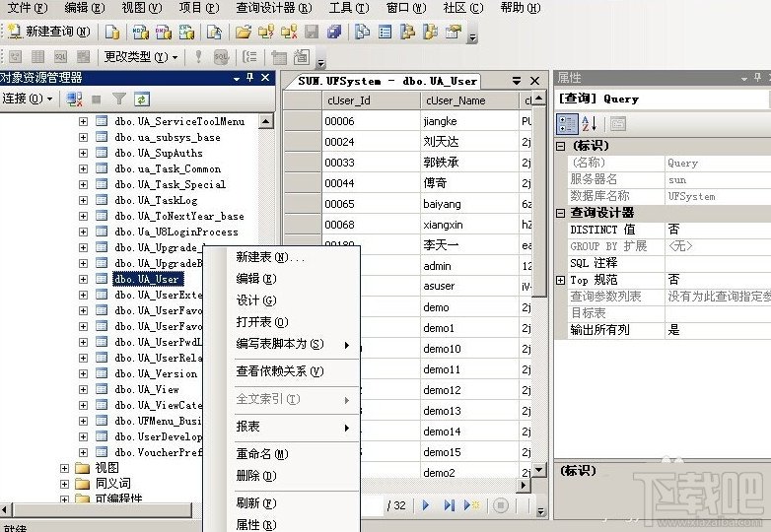Show the criteria pane grid
This screenshot has width=771, height=532.
pyautogui.click(x=37, y=57)
